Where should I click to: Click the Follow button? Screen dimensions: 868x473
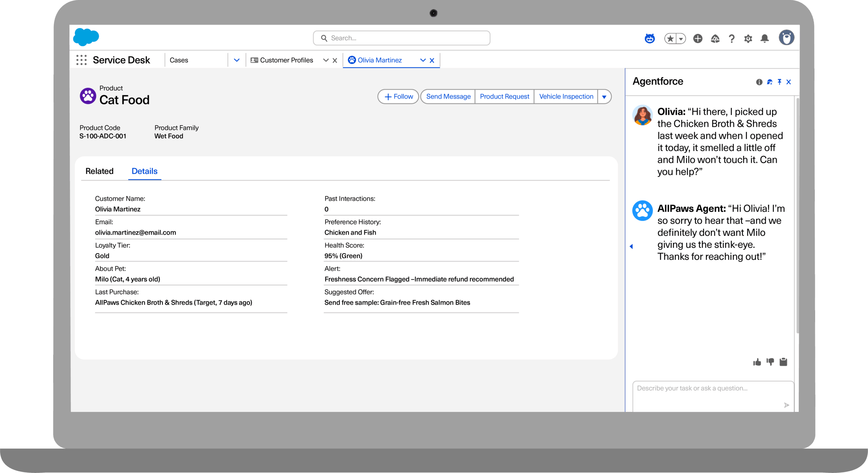pyautogui.click(x=398, y=97)
